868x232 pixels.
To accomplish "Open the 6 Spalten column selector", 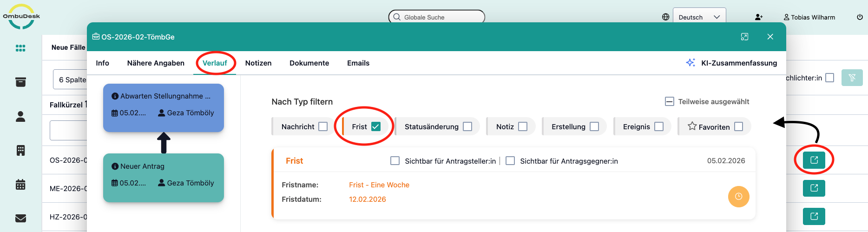I will (71, 80).
